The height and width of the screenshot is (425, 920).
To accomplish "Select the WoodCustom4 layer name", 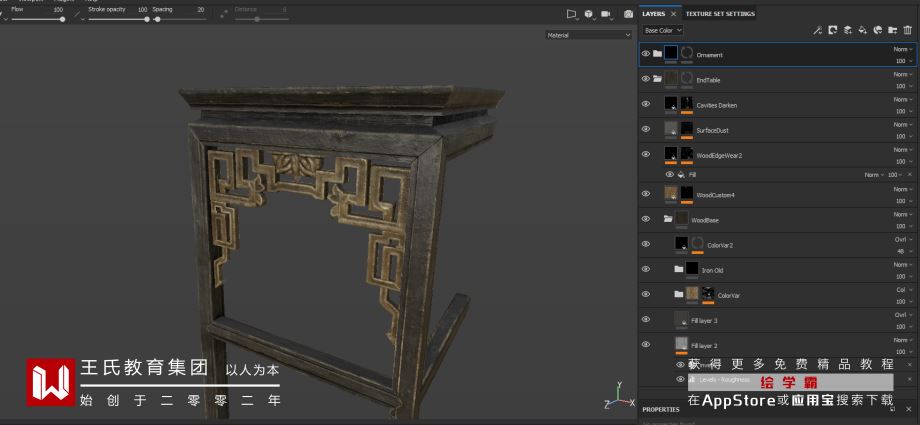I will point(715,195).
